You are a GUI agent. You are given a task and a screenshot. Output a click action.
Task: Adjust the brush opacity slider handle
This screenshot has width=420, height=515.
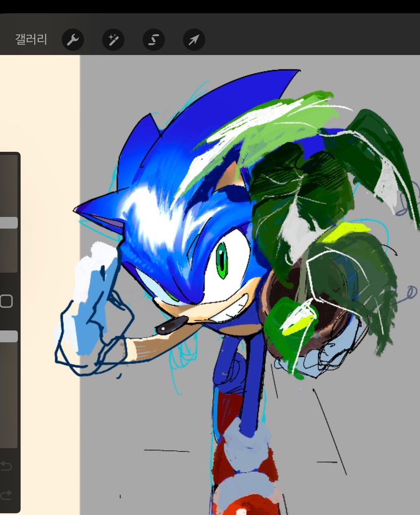pos(9,336)
